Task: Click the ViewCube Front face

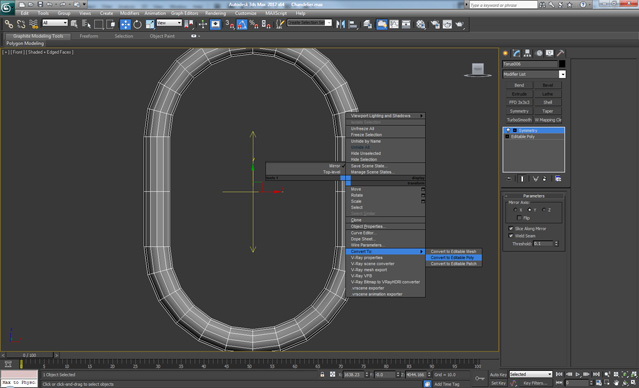Action: (x=478, y=69)
